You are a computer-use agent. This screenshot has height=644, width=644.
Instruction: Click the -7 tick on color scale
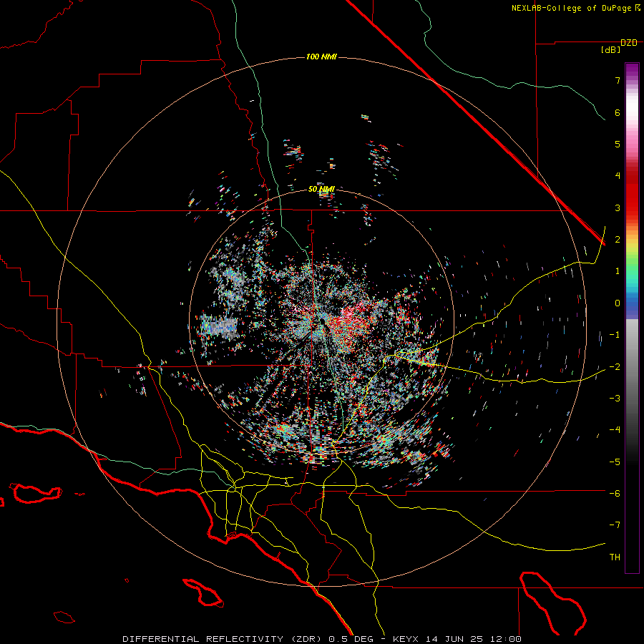click(x=615, y=525)
